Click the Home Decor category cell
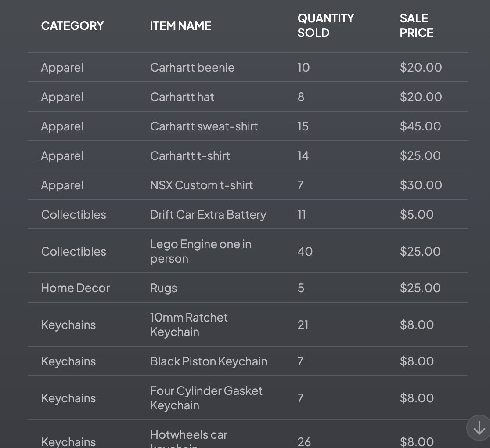 [76, 288]
